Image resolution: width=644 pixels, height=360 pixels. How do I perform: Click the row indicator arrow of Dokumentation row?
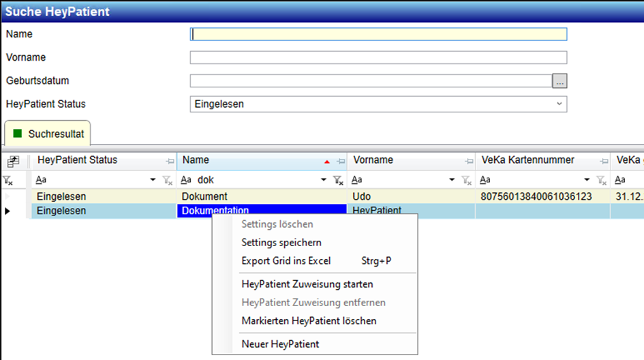[7, 211]
